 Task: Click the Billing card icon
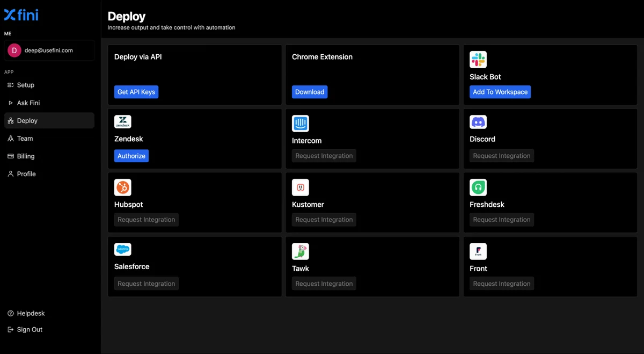(10, 156)
